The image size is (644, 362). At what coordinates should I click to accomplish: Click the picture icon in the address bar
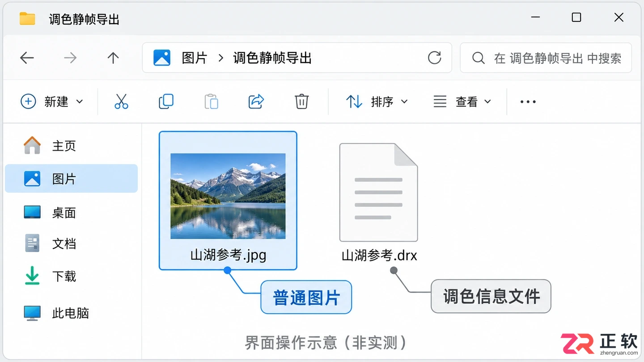click(162, 58)
